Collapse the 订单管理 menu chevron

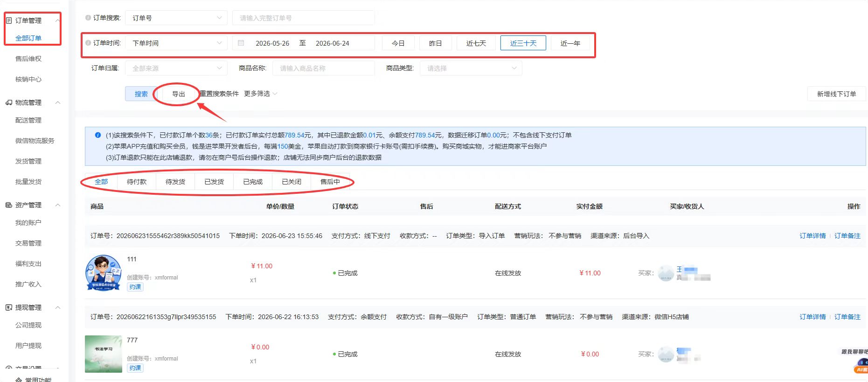(58, 20)
